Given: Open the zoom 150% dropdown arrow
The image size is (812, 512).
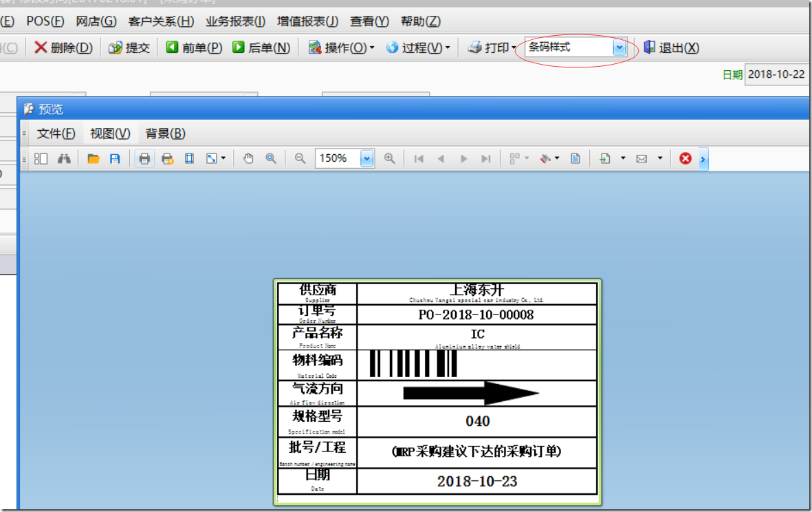Looking at the screenshot, I should tap(366, 158).
